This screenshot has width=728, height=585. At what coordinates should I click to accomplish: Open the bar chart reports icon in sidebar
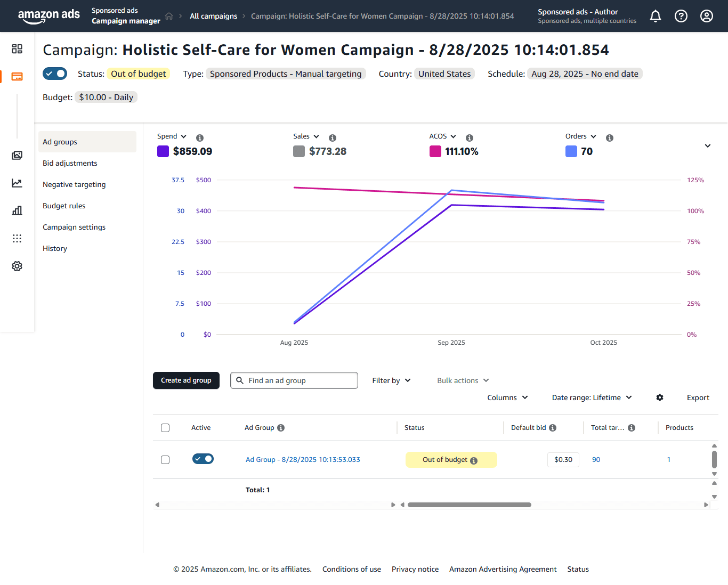click(17, 210)
